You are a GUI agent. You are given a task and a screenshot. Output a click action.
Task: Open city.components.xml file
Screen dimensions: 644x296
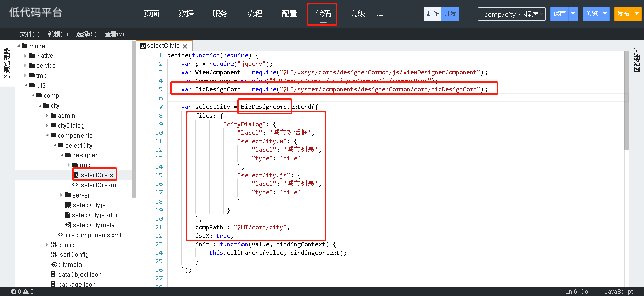point(93,235)
